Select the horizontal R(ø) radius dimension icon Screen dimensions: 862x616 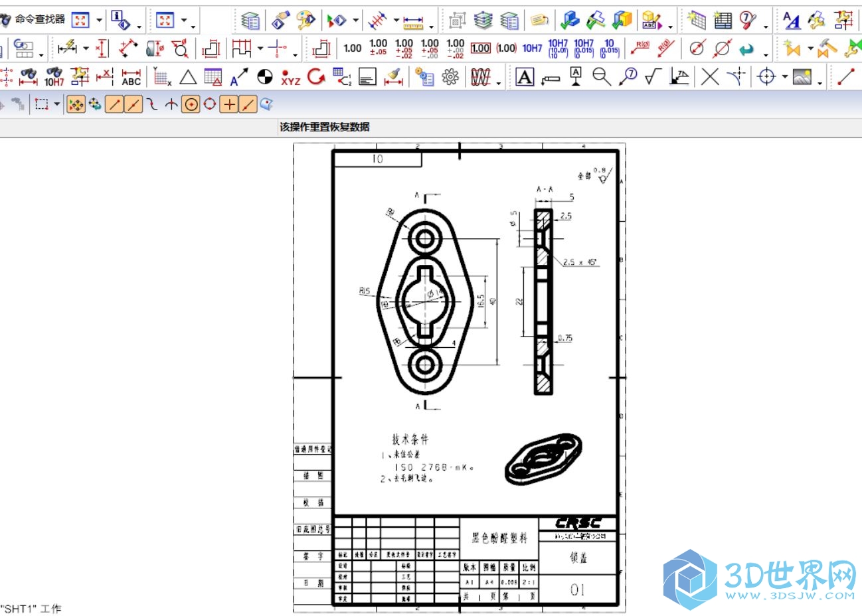pos(640,48)
